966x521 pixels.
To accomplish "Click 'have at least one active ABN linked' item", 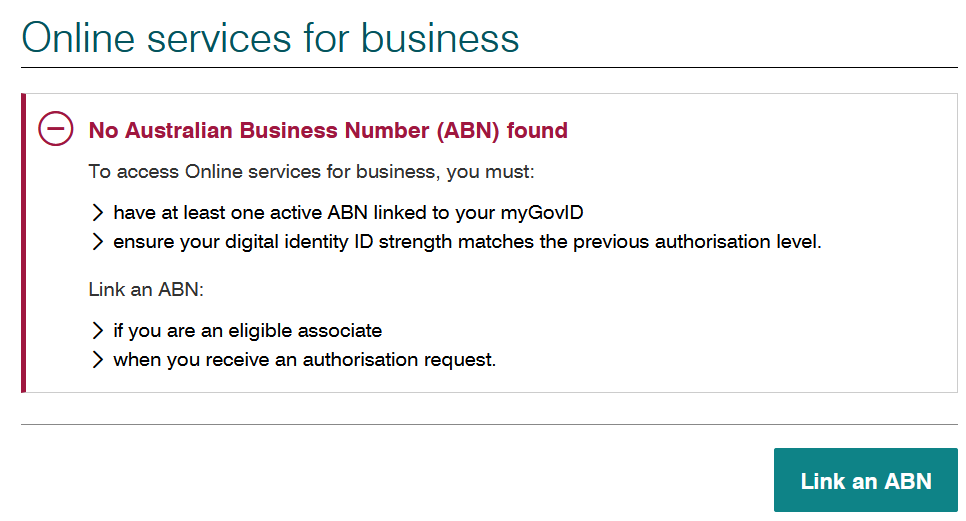I will (x=348, y=212).
